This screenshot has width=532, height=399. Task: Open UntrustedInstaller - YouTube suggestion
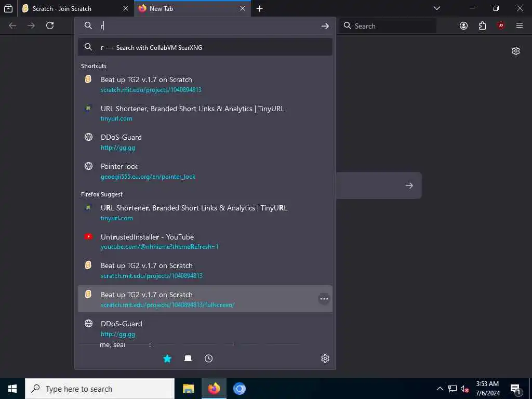tap(205, 241)
